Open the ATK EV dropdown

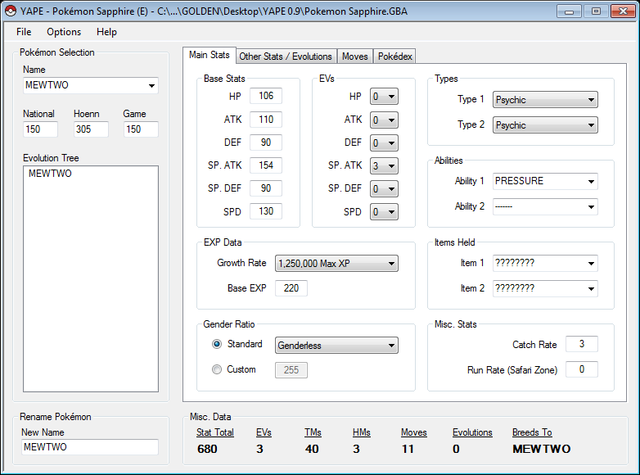[x=384, y=120]
